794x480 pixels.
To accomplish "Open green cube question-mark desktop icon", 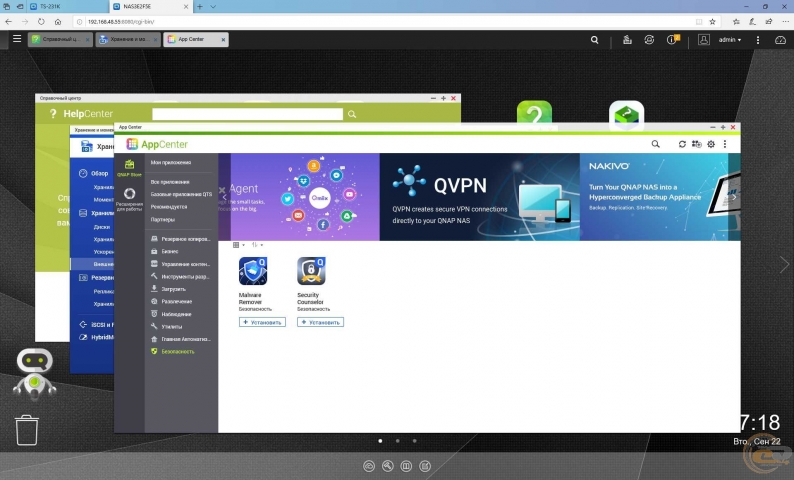I will coord(626,114).
